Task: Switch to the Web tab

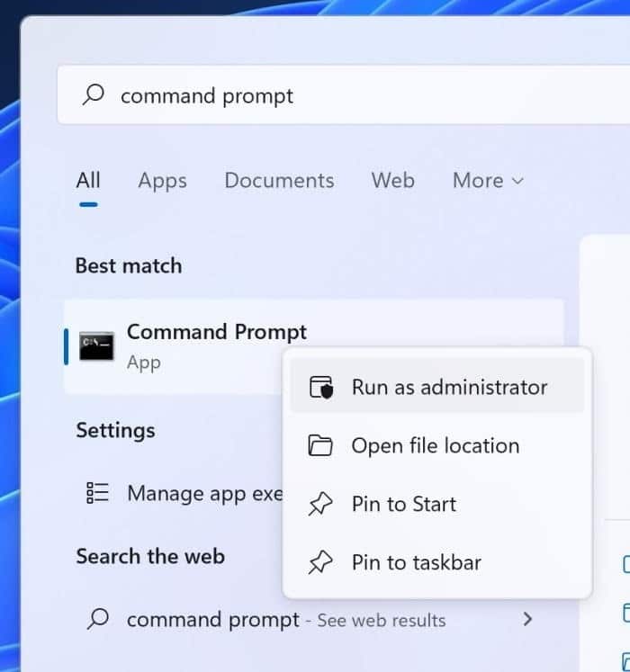Action: click(x=392, y=180)
